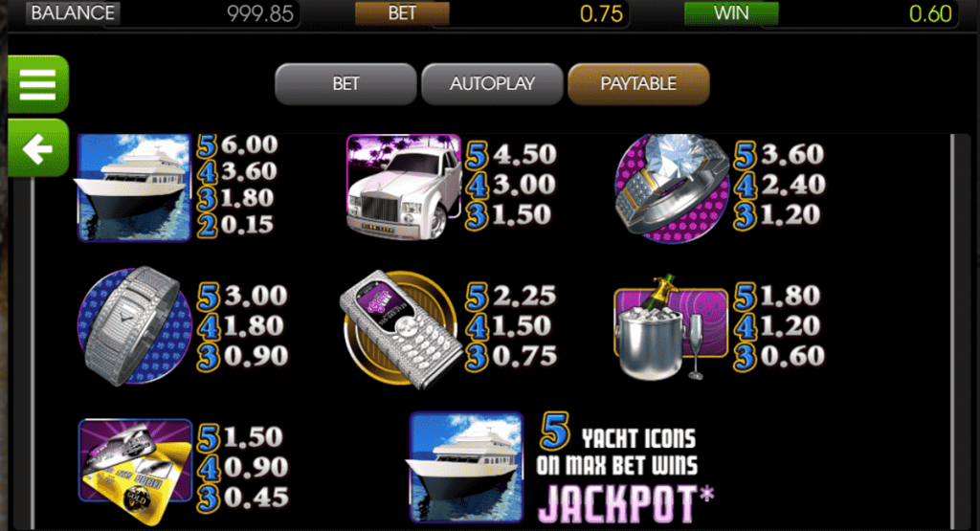Viewport: 980px width, 531px height.
Task: Click the bet amount 0.75
Action: tap(601, 13)
